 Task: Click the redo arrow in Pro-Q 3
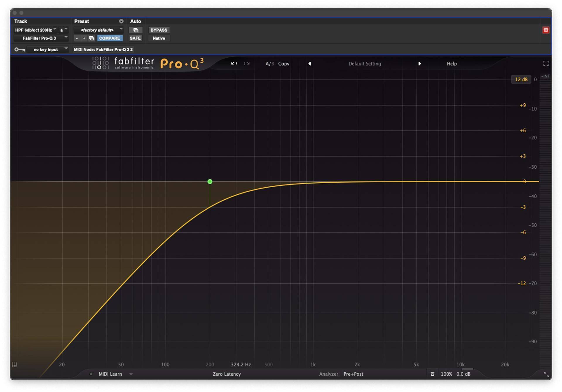click(x=246, y=64)
